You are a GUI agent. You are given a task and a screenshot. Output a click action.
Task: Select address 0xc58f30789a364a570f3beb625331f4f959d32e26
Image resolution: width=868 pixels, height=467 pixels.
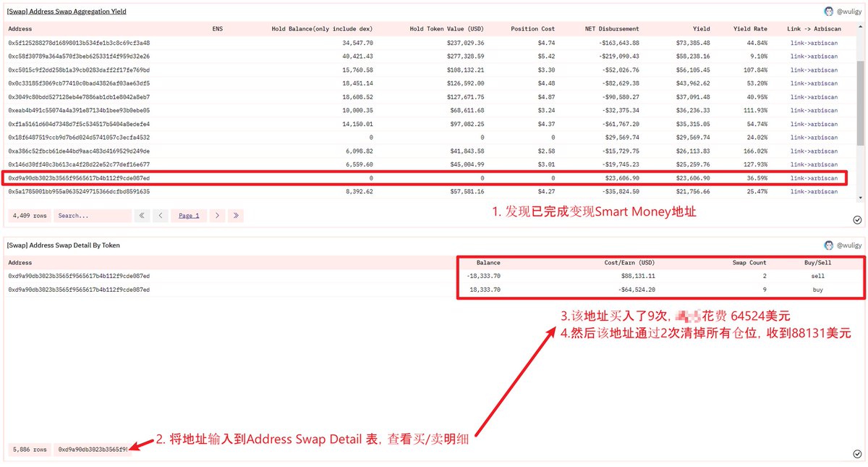(x=79, y=56)
